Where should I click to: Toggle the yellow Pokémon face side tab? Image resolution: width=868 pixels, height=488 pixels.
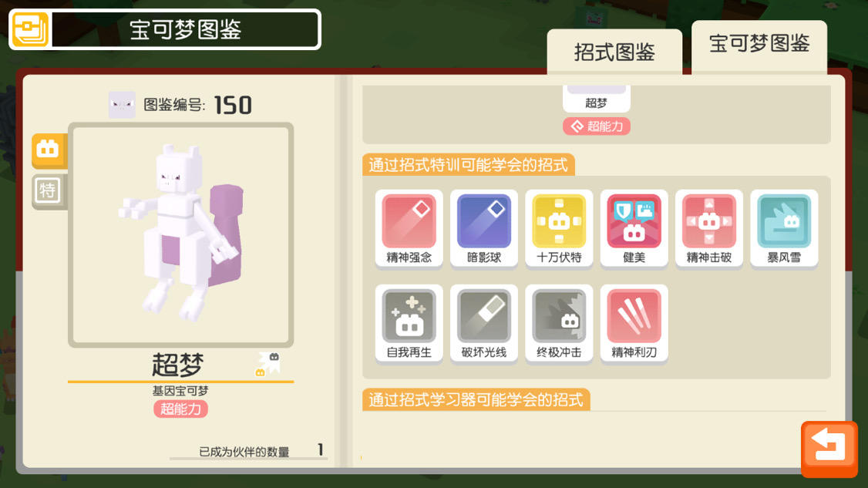(49, 150)
